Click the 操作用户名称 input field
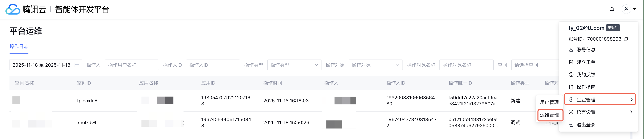Screen dimensions: 644x139 tap(132, 65)
